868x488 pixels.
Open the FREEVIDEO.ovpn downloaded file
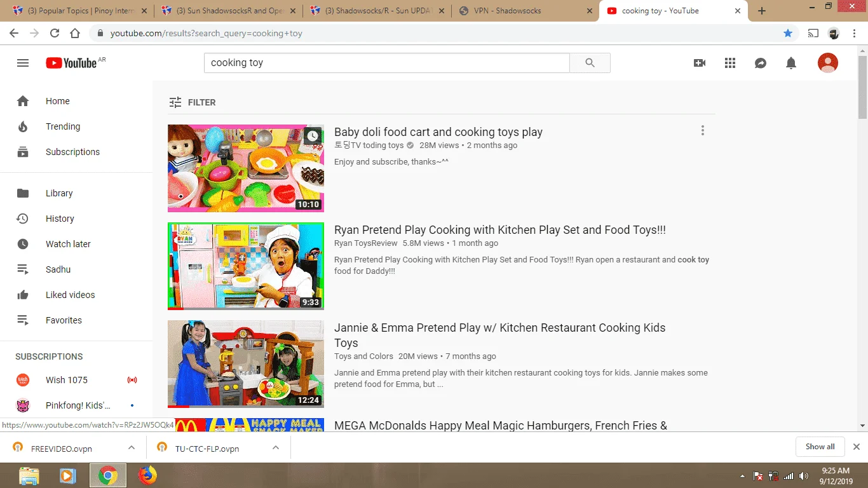coord(62,449)
